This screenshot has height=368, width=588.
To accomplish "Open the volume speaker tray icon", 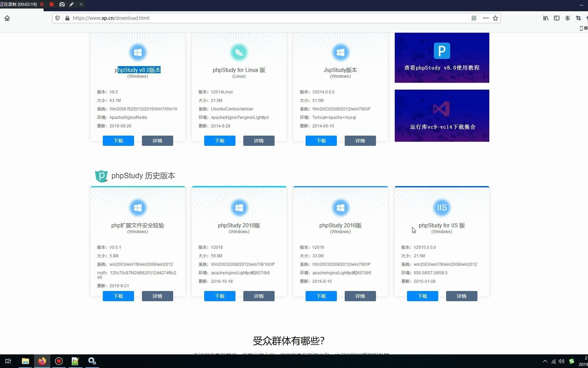I will point(561,361).
